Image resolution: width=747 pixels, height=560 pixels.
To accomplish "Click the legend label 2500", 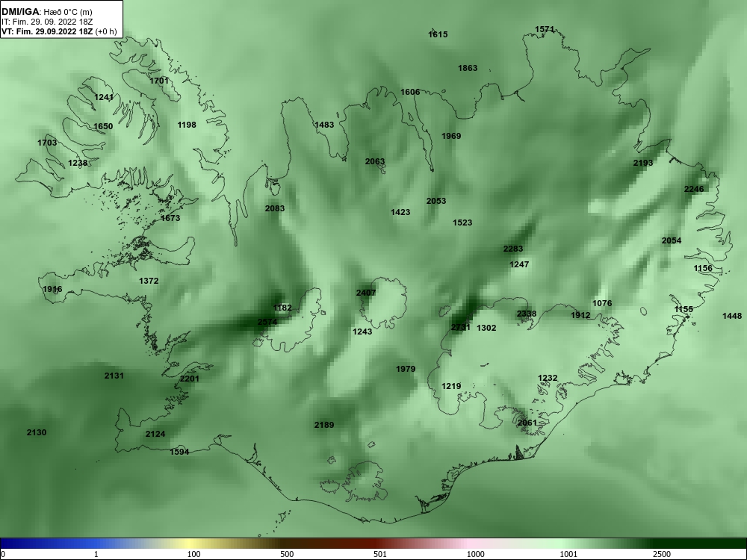I will coord(662,554).
